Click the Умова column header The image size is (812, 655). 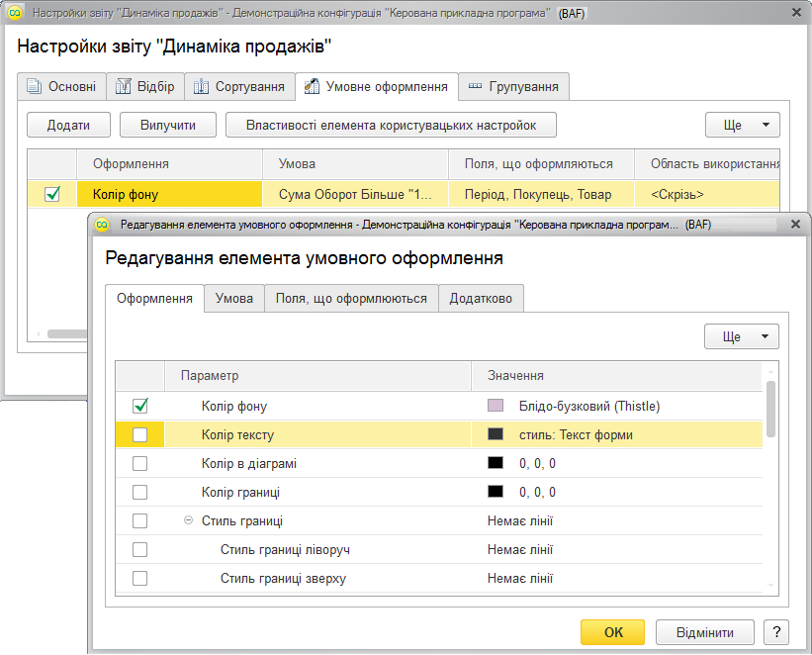pos(355,164)
